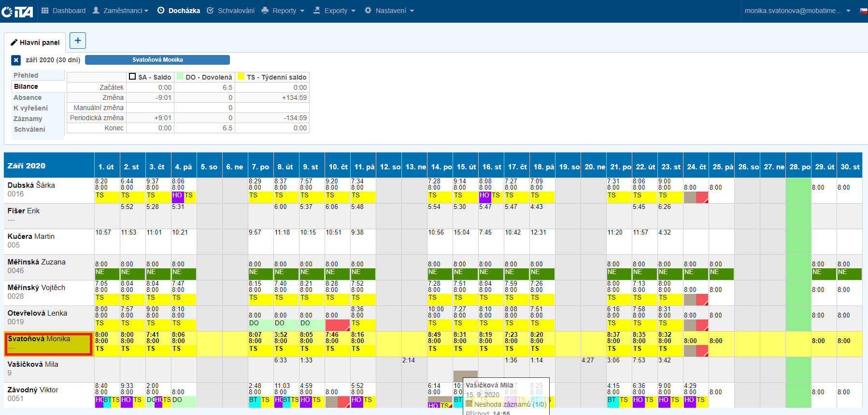This screenshot has width=868, height=415.
Task: Open Dashboard via grid icon
Action: point(45,11)
